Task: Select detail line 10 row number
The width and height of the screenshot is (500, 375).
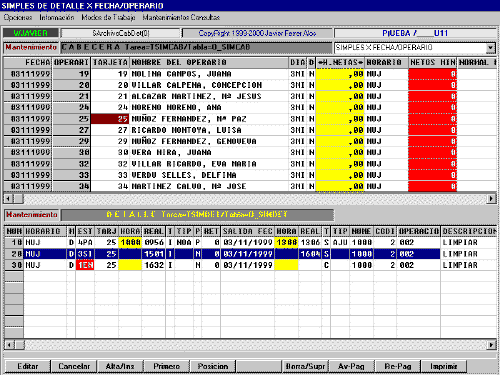Action: [x=14, y=242]
